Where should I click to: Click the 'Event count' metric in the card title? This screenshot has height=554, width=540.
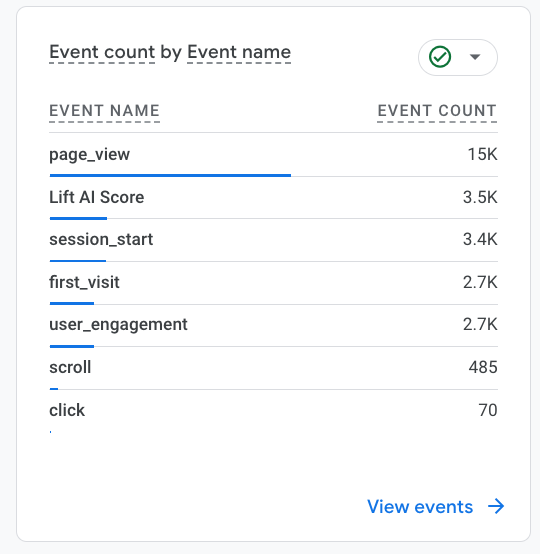[x=102, y=52]
